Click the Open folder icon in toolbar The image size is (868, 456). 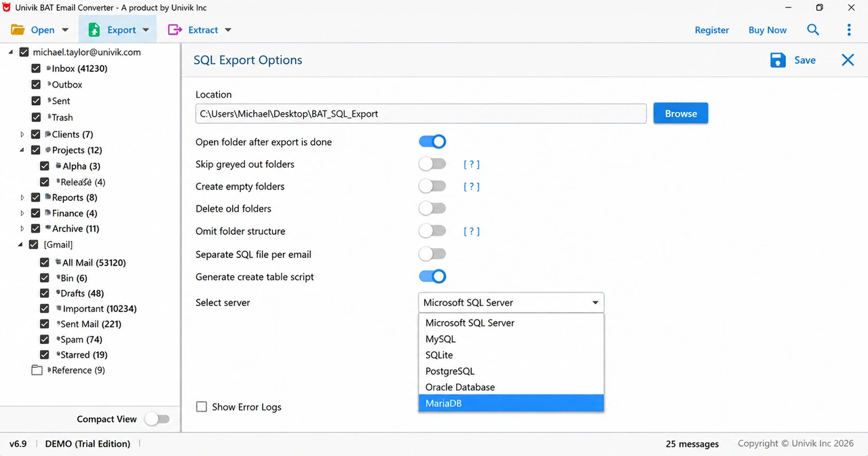[18, 30]
